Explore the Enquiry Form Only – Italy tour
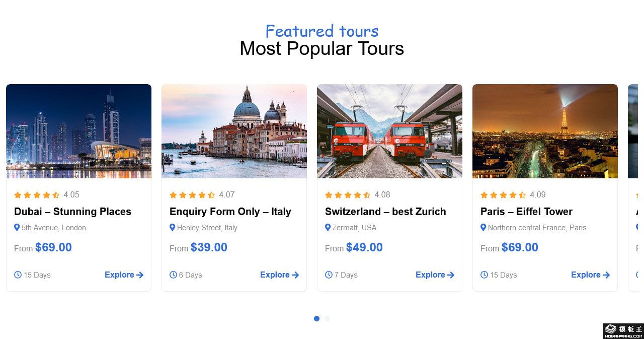Viewport: 644px width, 339px height. pos(279,275)
